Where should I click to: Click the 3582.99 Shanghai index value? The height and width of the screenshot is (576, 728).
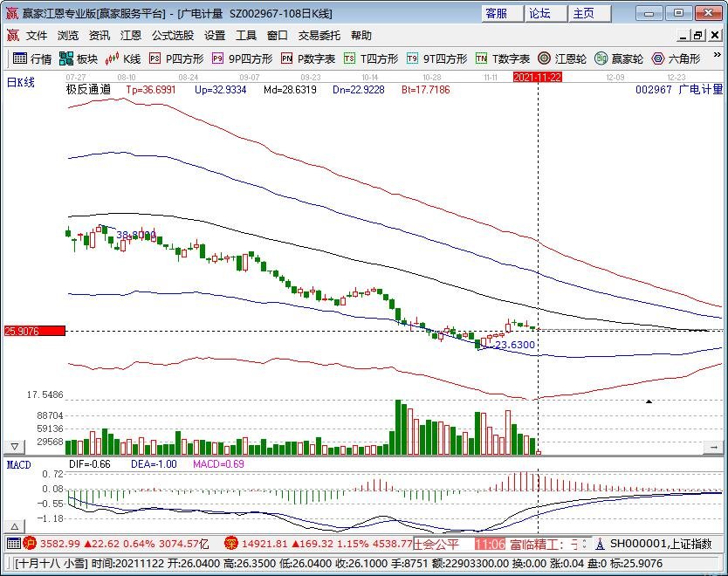[x=60, y=544]
